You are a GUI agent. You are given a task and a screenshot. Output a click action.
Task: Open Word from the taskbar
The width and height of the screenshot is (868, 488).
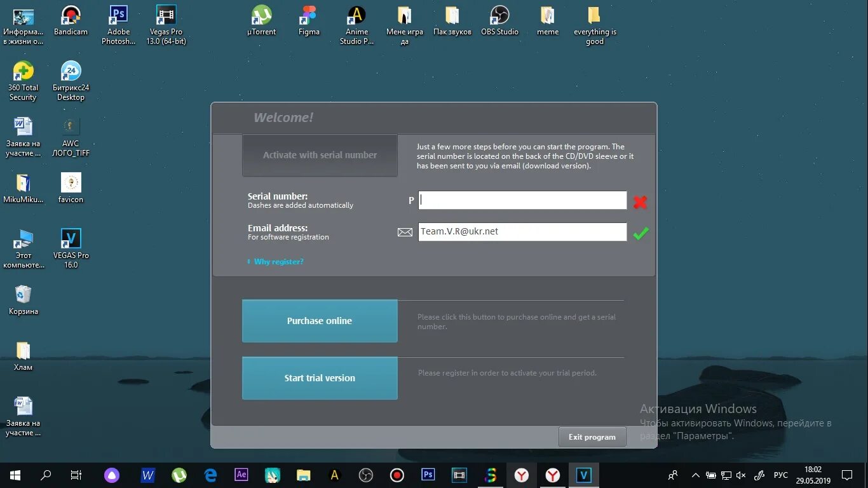pyautogui.click(x=148, y=475)
